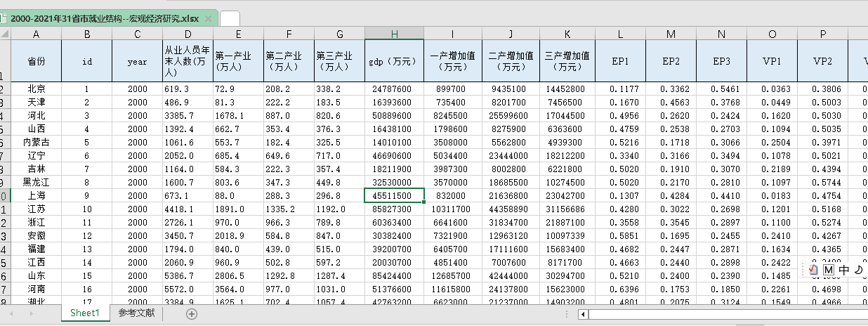Toggle the 中 Chinese input mode
This screenshot has height=326, width=868.
pos(843,270)
